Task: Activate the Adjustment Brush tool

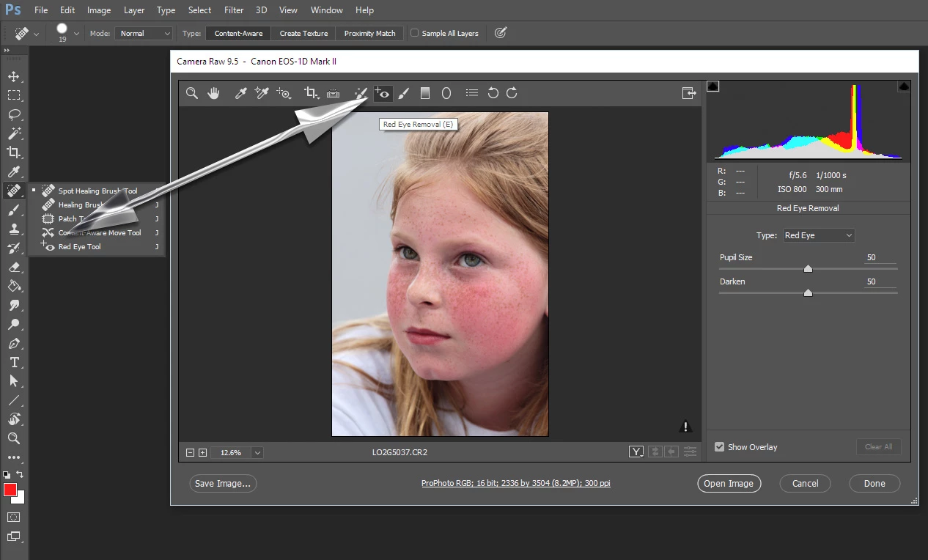Action: (x=404, y=93)
